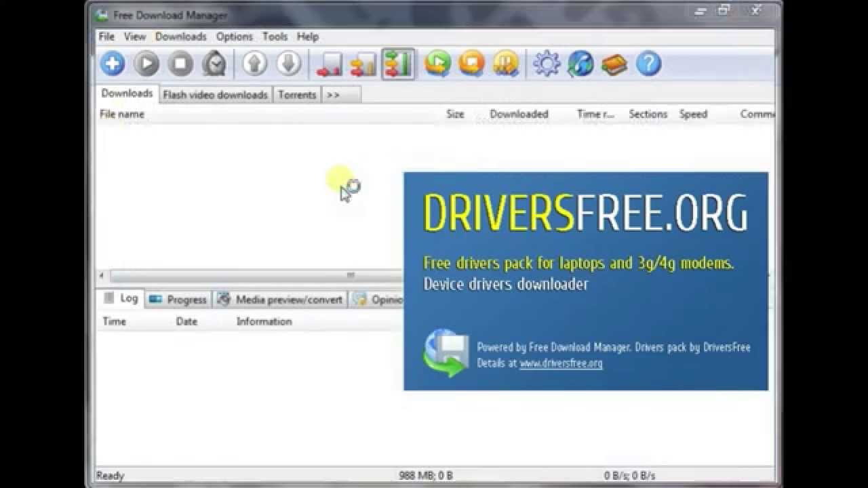Expand more tabs with >> button
Screen dimensions: 868x488
point(333,95)
